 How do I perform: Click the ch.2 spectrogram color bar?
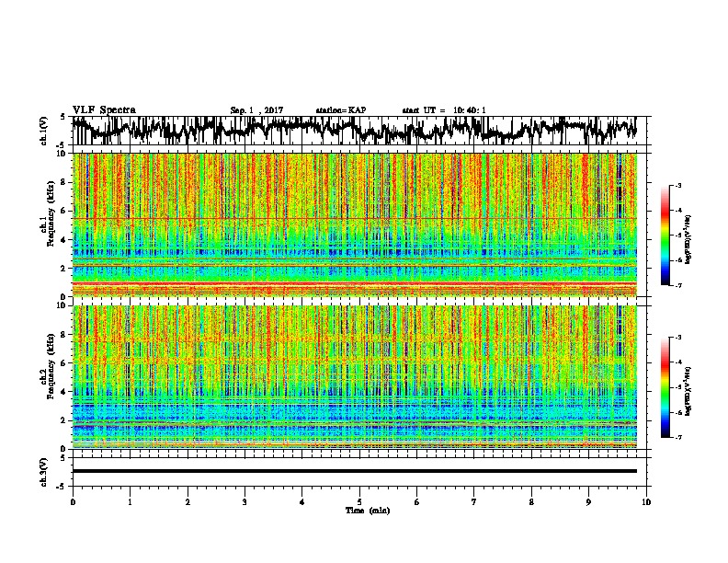click(x=665, y=387)
